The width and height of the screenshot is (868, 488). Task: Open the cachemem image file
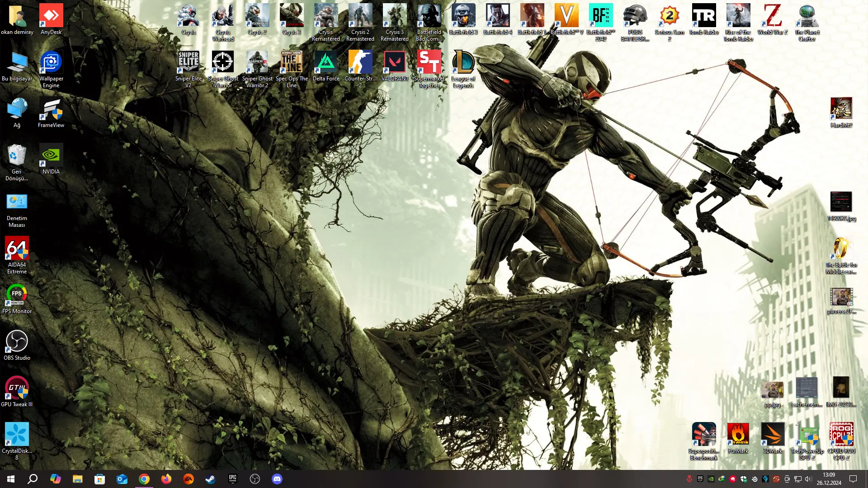[x=807, y=392]
